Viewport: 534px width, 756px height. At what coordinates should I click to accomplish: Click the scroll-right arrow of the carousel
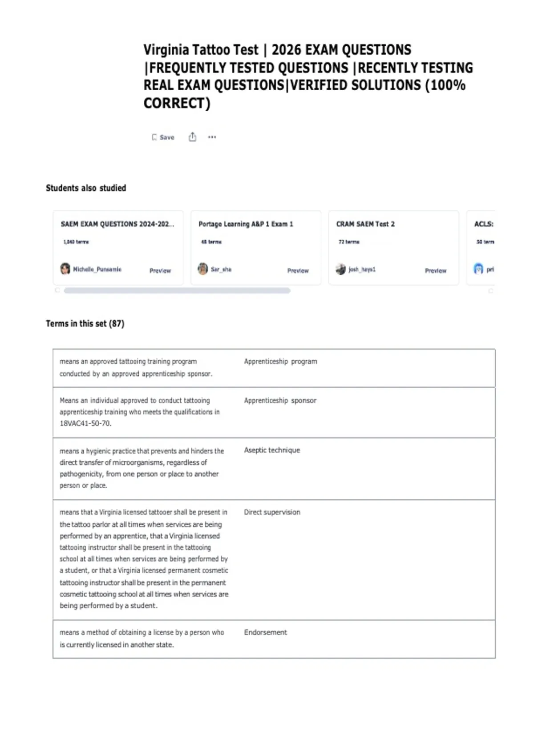tap(491, 291)
